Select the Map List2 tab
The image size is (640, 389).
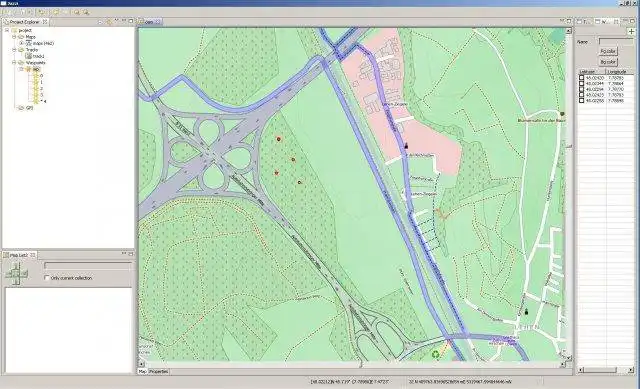(19, 255)
